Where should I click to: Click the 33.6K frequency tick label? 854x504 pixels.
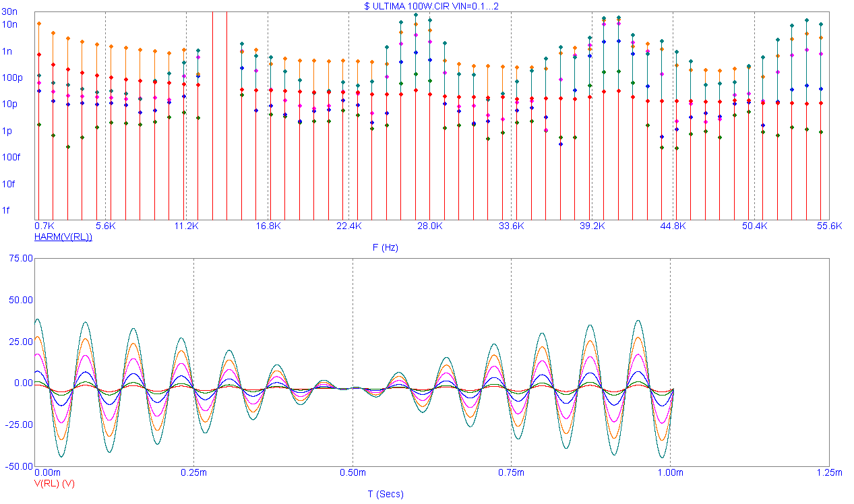(x=511, y=226)
